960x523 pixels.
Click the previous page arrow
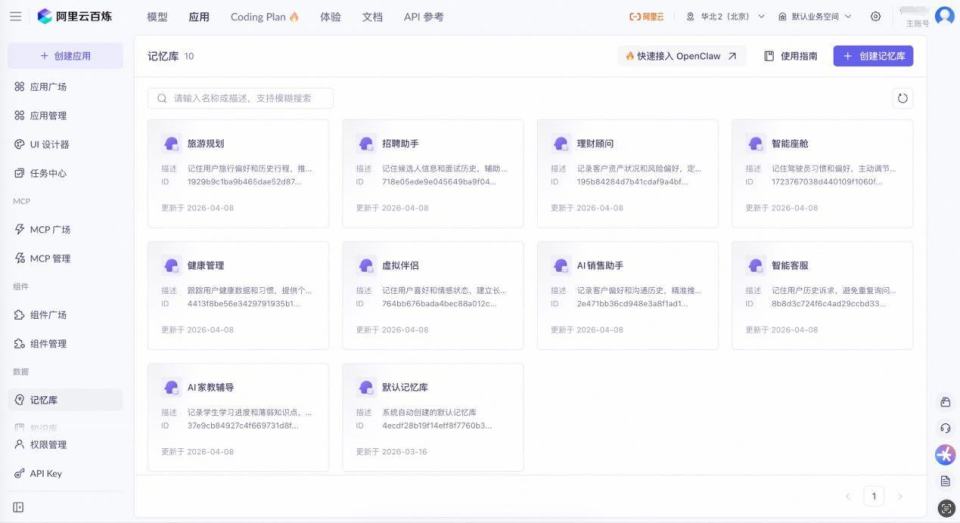pos(848,496)
